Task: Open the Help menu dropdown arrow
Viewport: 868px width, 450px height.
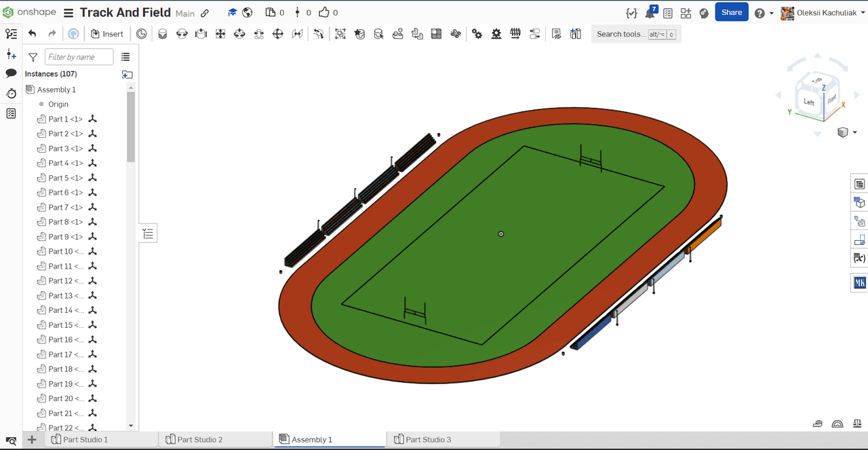Action: [x=772, y=14]
